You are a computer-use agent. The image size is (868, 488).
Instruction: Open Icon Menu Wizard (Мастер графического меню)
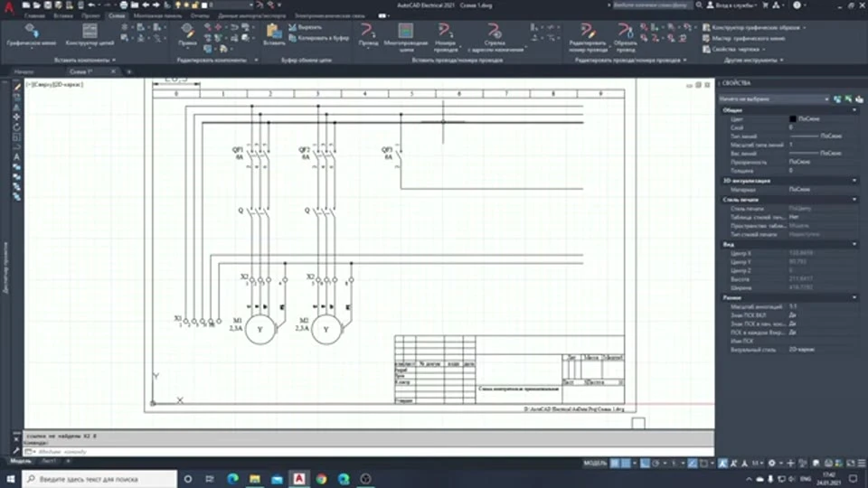click(x=743, y=38)
